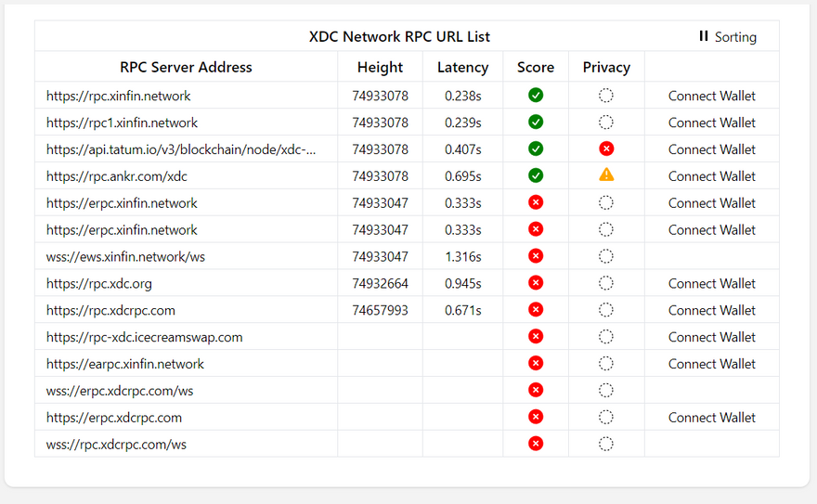Sort by Latency column header
The width and height of the screenshot is (817, 504).
[x=462, y=67]
